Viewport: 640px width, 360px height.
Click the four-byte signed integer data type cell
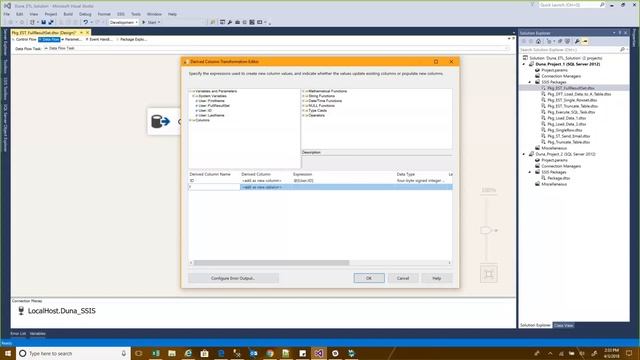click(x=421, y=180)
